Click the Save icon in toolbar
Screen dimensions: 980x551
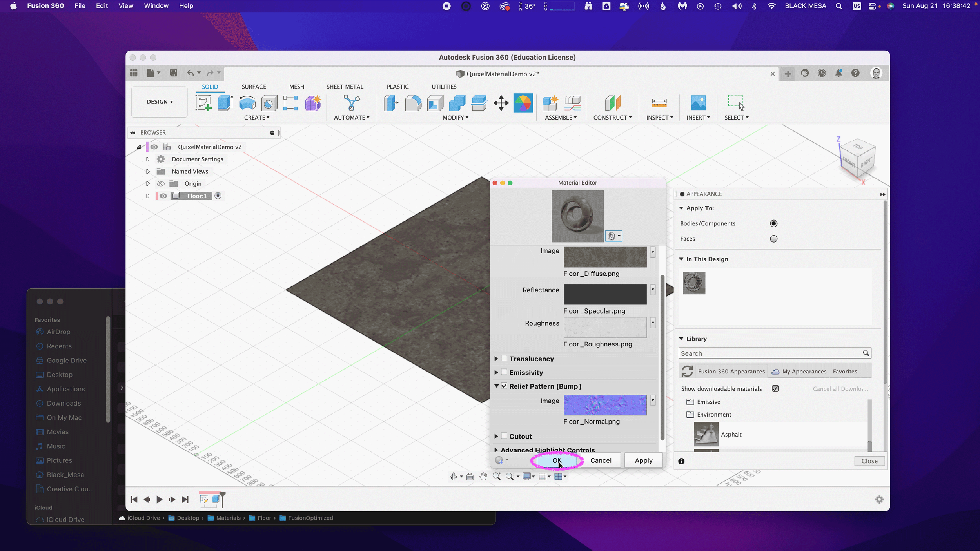click(x=173, y=73)
